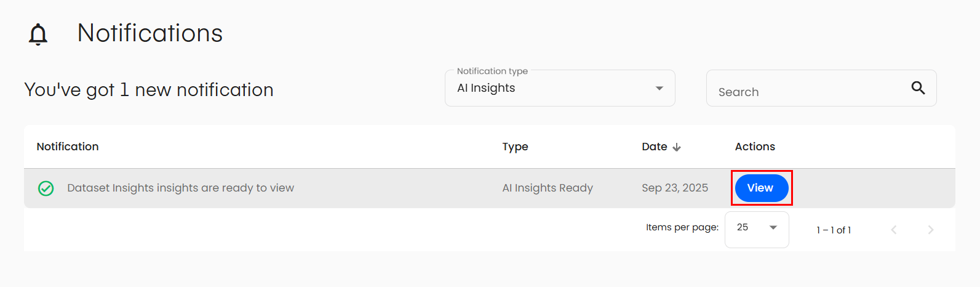
Task: Focus the Search text field
Action: 806,92
